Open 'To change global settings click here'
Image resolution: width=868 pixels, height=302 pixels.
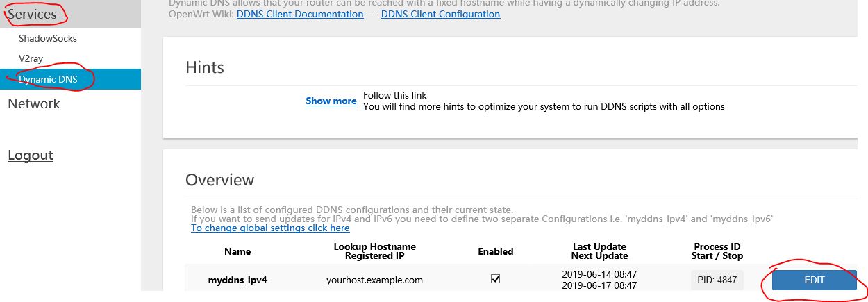point(270,228)
